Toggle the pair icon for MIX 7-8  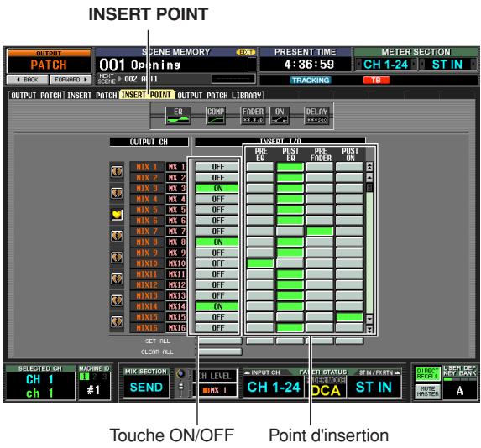click(117, 236)
